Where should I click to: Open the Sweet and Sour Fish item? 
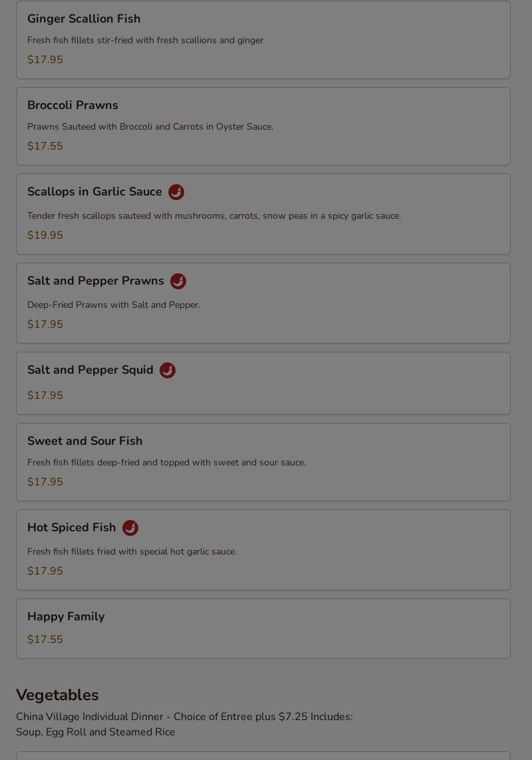[263, 462]
